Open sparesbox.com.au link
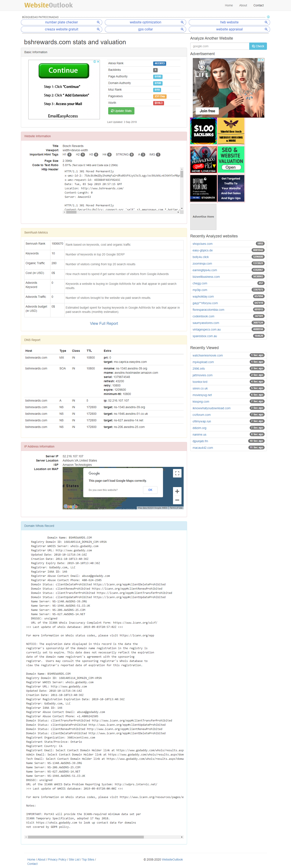 [x=205, y=336]
